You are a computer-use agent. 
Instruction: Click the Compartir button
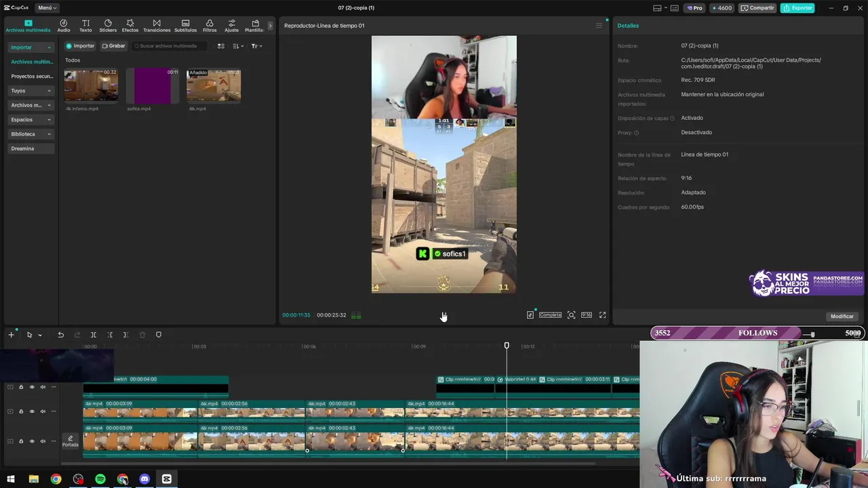(x=757, y=8)
